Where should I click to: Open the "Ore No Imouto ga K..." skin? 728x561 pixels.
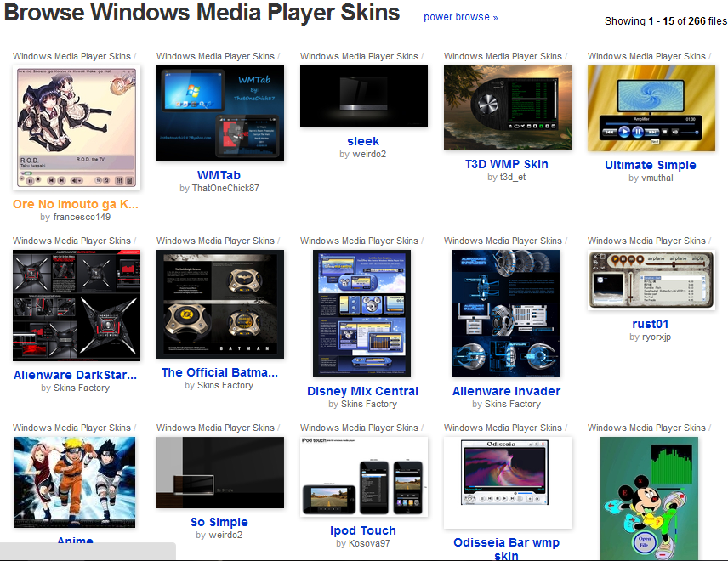(x=75, y=204)
